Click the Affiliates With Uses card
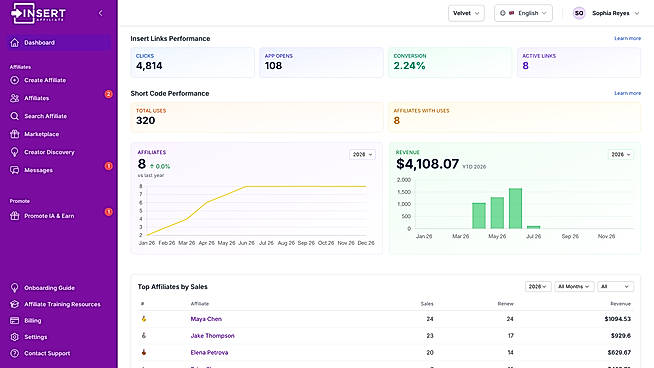 point(514,117)
